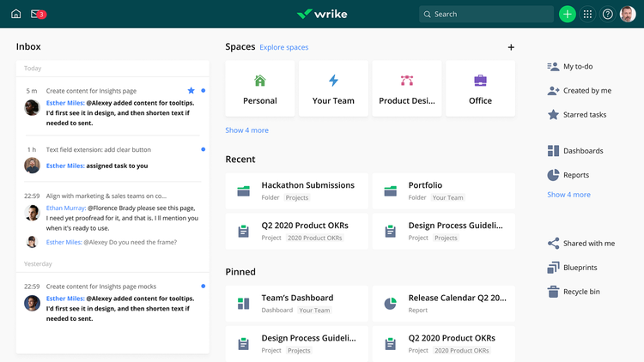Add a new space with plus icon
This screenshot has height=362, width=644.
[x=511, y=47]
